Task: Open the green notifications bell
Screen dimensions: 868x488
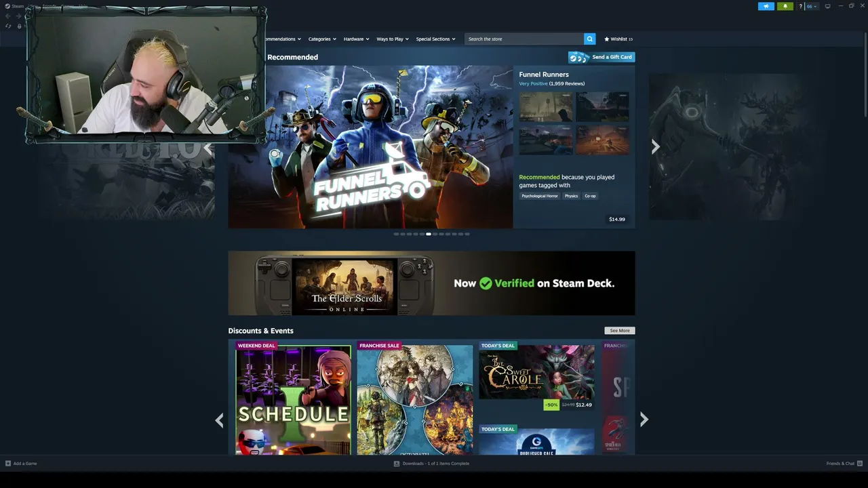Action: tap(785, 6)
